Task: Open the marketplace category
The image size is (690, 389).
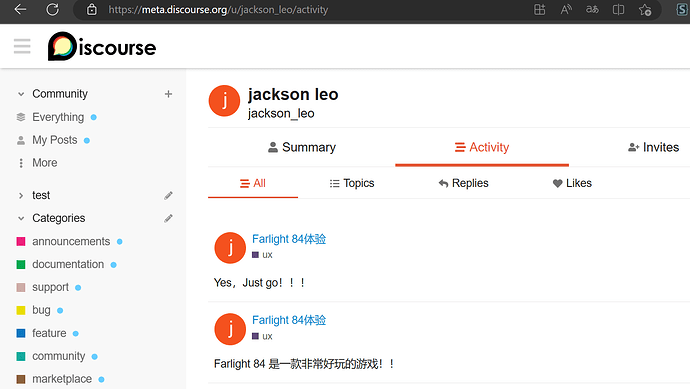Action: tap(62, 379)
